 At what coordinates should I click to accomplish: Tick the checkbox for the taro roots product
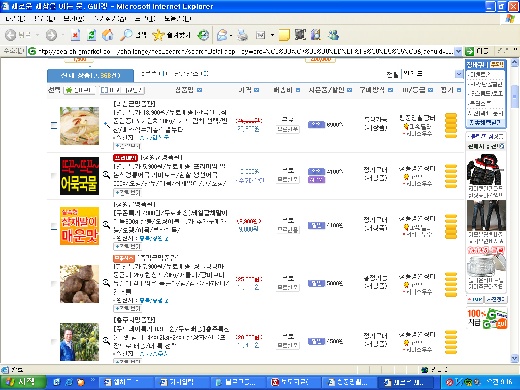pos(54,283)
